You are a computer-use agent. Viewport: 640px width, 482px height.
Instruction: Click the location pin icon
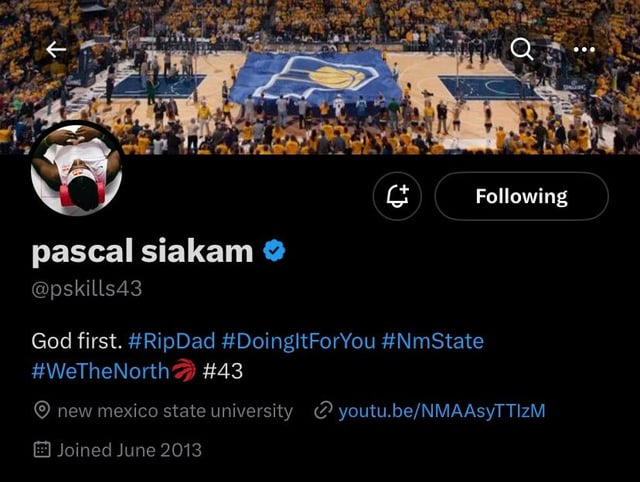[x=42, y=410]
